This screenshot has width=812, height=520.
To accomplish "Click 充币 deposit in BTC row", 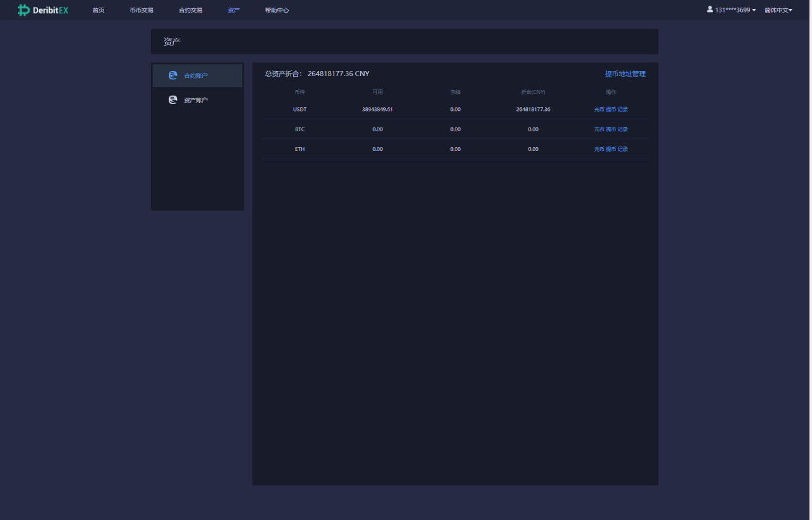I will (599, 129).
